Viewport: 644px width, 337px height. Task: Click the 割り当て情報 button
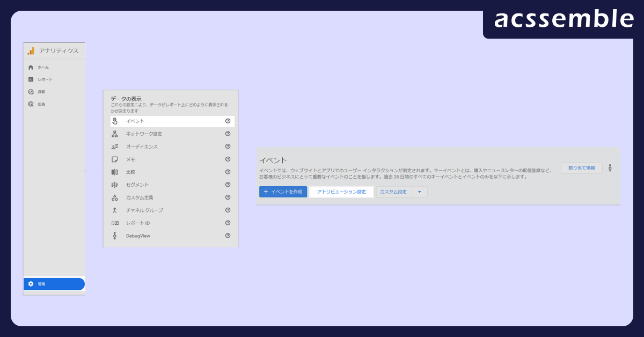coord(581,168)
